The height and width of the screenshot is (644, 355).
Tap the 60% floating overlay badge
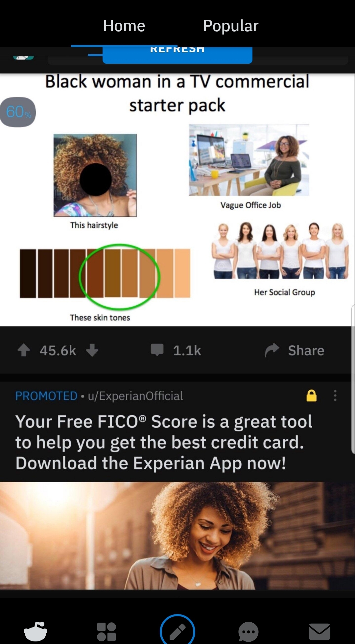tap(18, 112)
